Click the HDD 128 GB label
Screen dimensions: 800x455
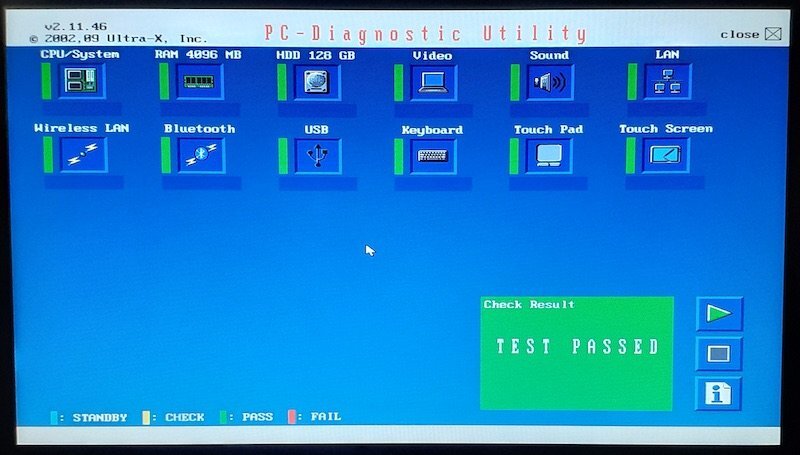(x=315, y=55)
